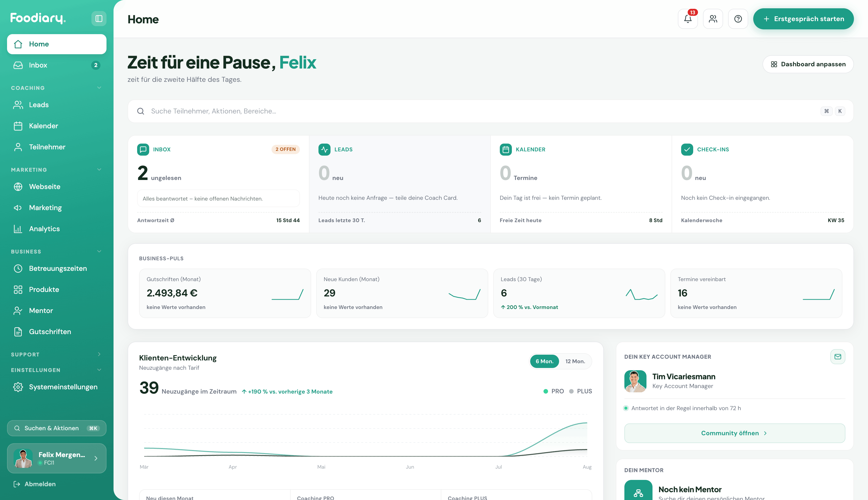868x500 pixels.
Task: Click the '15 Std 44' response time value
Action: [288, 220]
